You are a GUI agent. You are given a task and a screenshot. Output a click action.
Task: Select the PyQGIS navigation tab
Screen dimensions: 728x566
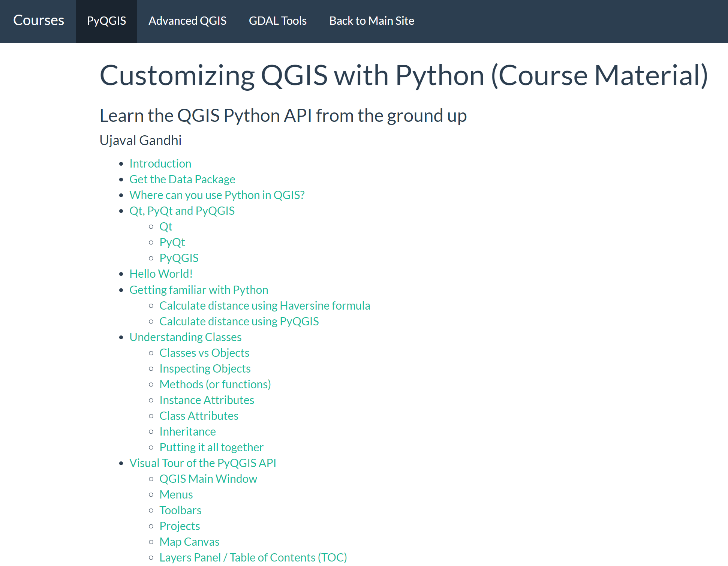(106, 21)
